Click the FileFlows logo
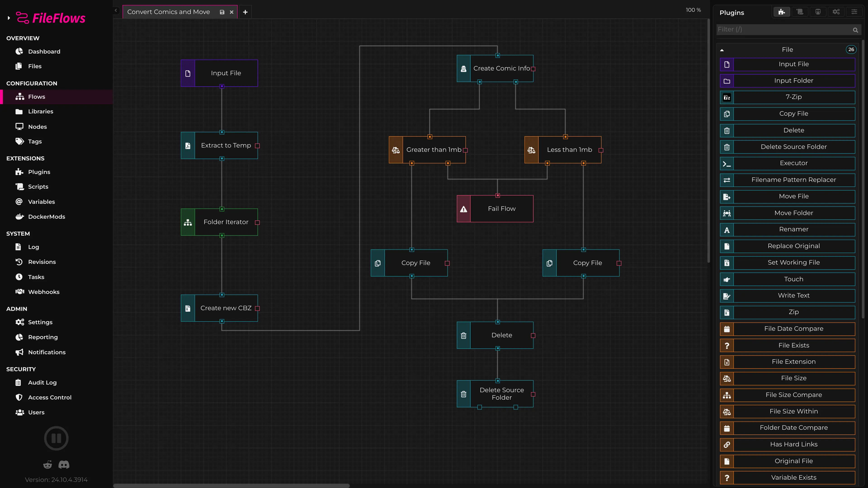This screenshot has height=488, width=868. point(51,18)
